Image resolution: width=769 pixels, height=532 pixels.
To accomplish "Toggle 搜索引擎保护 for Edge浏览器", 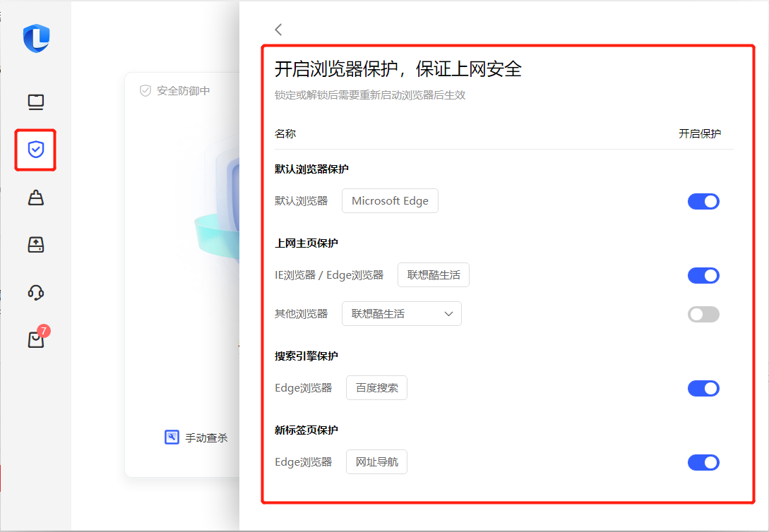I will click(703, 389).
